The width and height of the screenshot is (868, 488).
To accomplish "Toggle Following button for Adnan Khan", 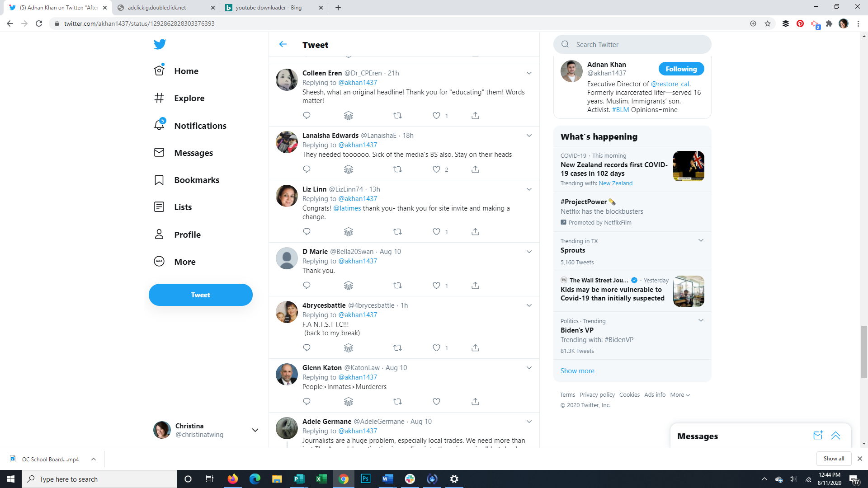I will 681,69.
